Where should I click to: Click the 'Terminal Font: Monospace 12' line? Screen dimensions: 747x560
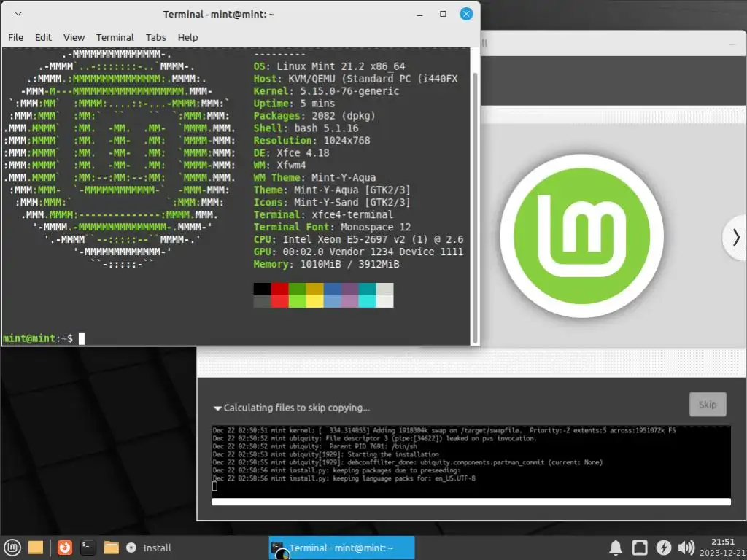(x=332, y=227)
